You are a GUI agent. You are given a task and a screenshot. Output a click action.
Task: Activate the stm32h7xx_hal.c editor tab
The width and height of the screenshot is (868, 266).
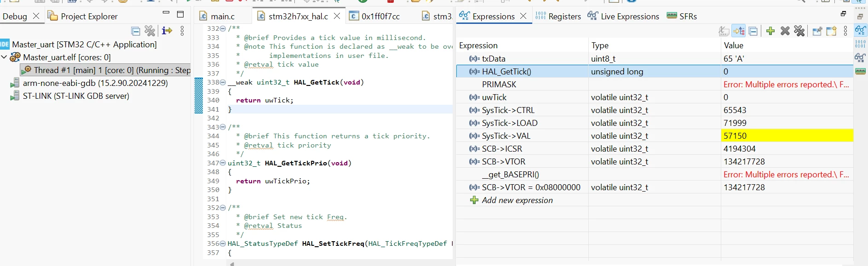pos(298,16)
